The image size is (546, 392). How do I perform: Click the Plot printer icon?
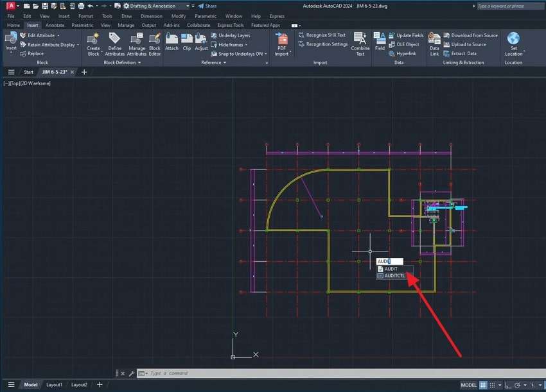coord(81,6)
